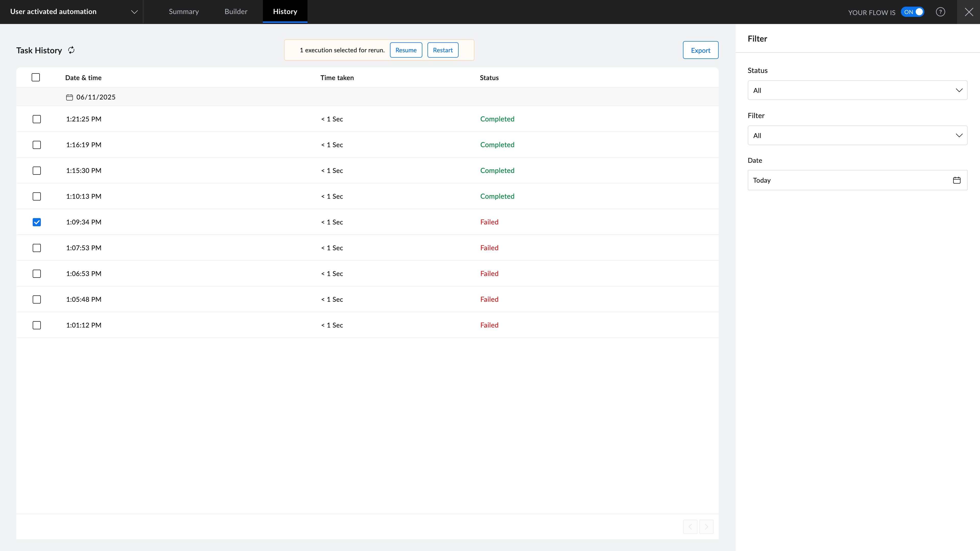Image resolution: width=980 pixels, height=551 pixels.
Task: Switch to the Summary tab
Action: [184, 12]
